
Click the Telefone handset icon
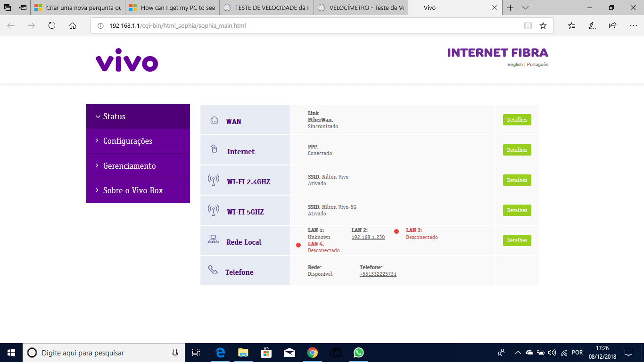coord(213,270)
